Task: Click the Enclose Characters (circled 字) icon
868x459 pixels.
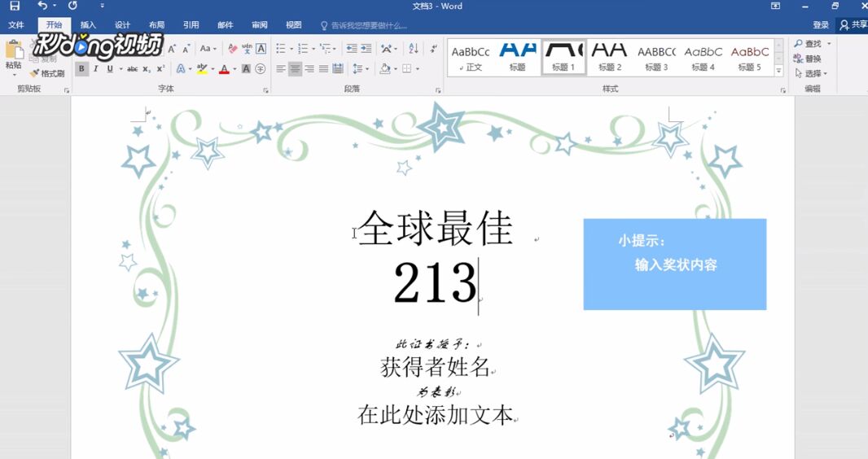Action: [261, 68]
